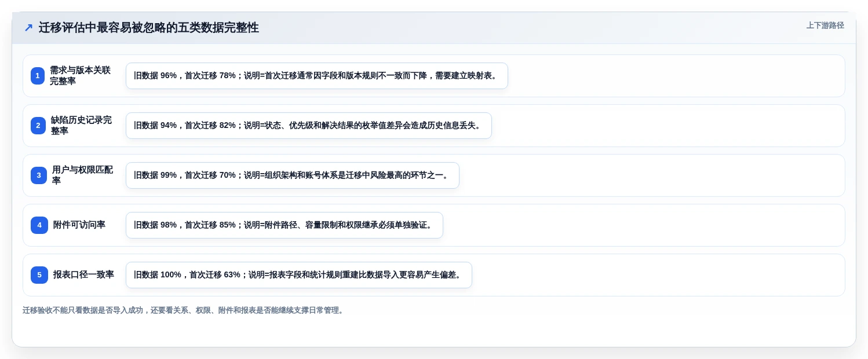Select the 缺陷历史记录完整率 label
This screenshot has height=359, width=868.
[81, 126]
